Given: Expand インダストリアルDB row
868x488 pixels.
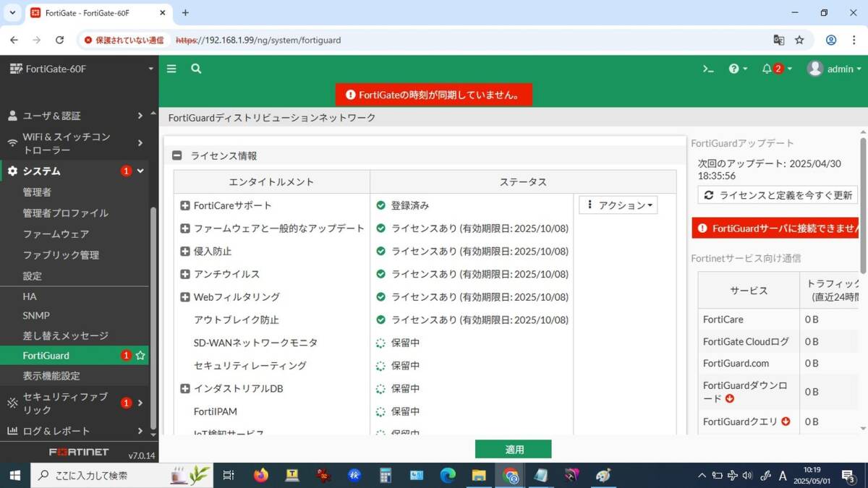Looking at the screenshot, I should coord(185,388).
